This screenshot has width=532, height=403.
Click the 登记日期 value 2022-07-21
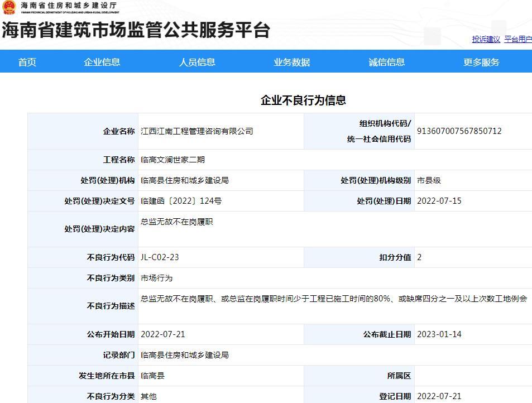coord(439,396)
